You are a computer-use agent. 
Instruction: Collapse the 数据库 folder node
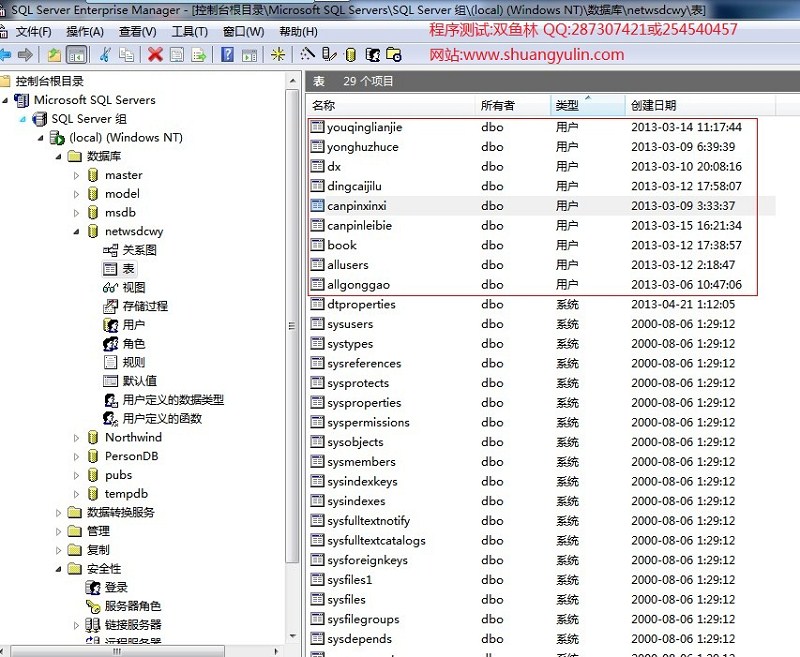pos(58,157)
